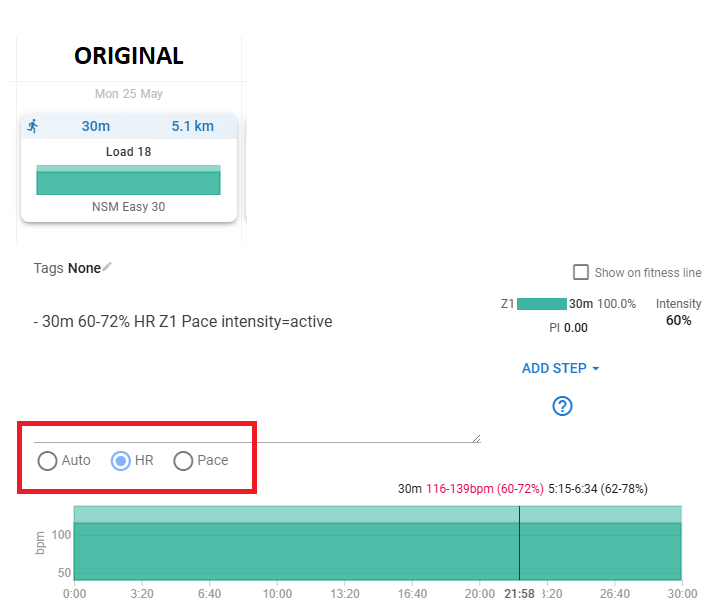The image size is (725, 605).
Task: Click the Load 18 label on card
Action: (128, 152)
